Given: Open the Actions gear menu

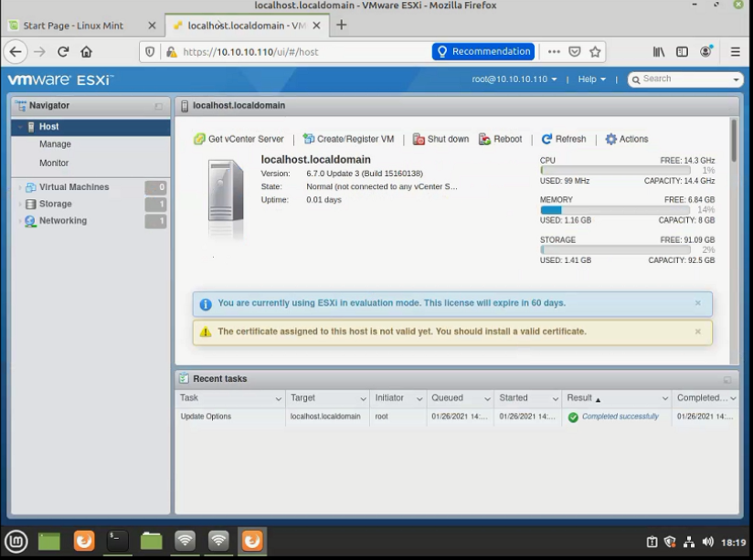Looking at the screenshot, I should pyautogui.click(x=627, y=139).
